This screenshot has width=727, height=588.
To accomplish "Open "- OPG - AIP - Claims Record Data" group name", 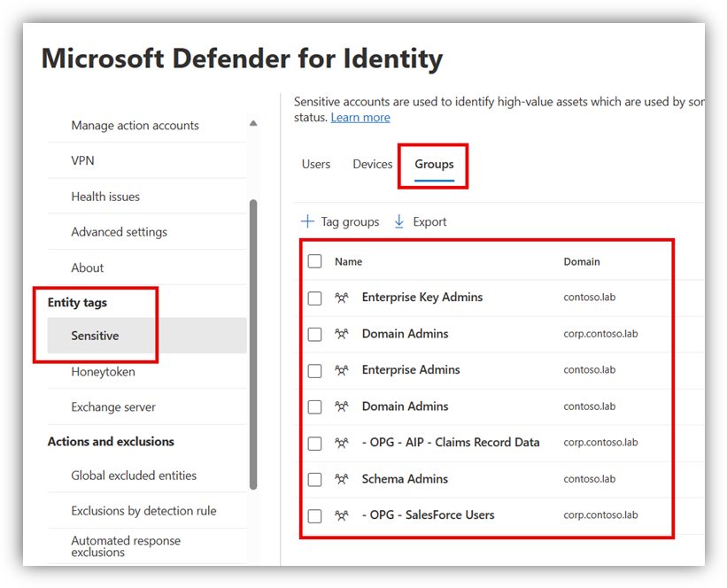I will (x=451, y=443).
